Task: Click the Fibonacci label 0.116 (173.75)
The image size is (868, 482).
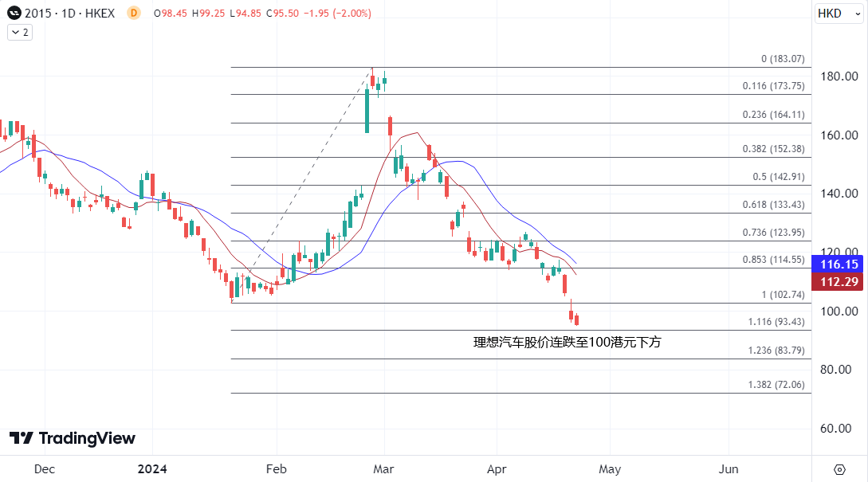Action: point(773,86)
